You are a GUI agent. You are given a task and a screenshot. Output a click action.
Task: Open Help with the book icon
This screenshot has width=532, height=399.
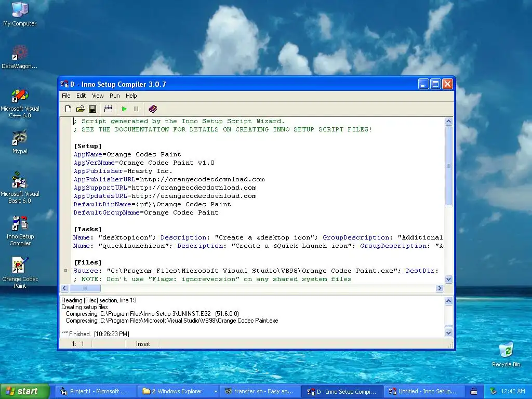[x=153, y=109]
